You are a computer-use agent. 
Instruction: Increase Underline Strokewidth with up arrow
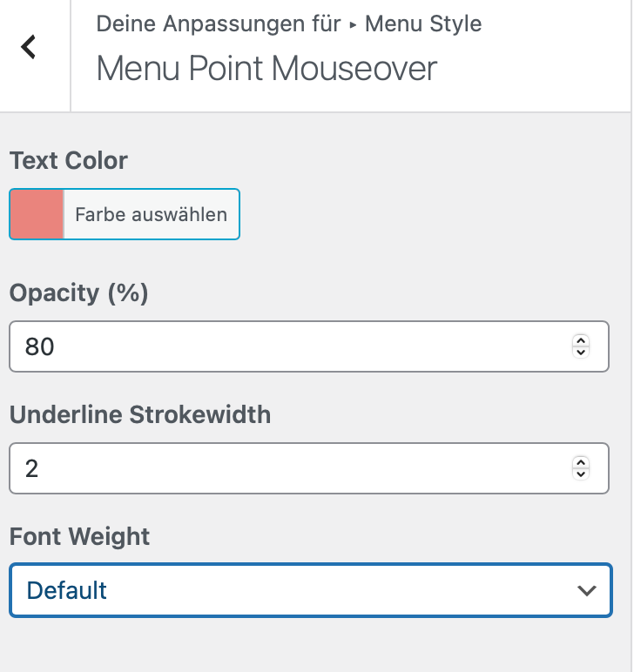tap(581, 463)
